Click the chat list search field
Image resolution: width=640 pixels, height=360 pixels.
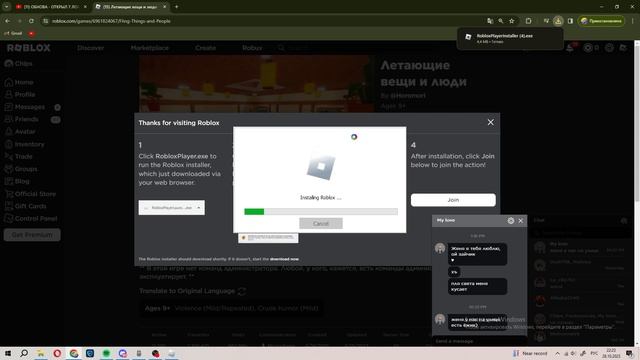[x=582, y=233]
